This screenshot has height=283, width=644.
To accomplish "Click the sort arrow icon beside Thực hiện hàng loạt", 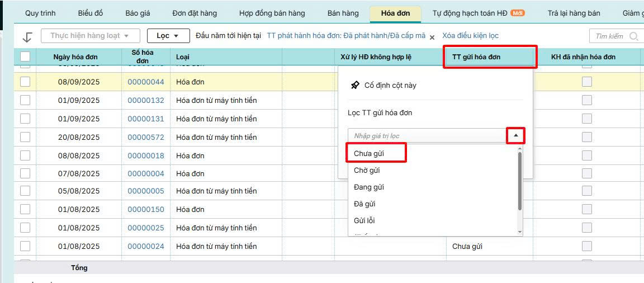I will point(27,37).
